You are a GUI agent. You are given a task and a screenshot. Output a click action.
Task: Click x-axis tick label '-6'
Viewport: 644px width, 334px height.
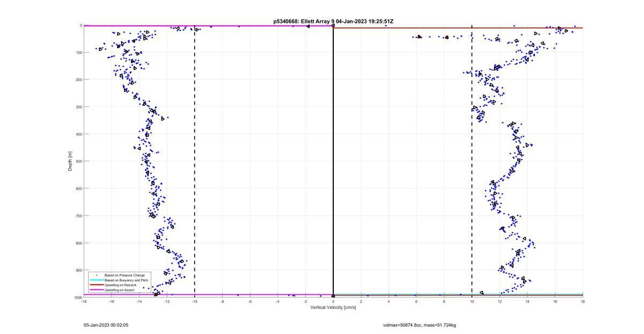pyautogui.click(x=250, y=301)
